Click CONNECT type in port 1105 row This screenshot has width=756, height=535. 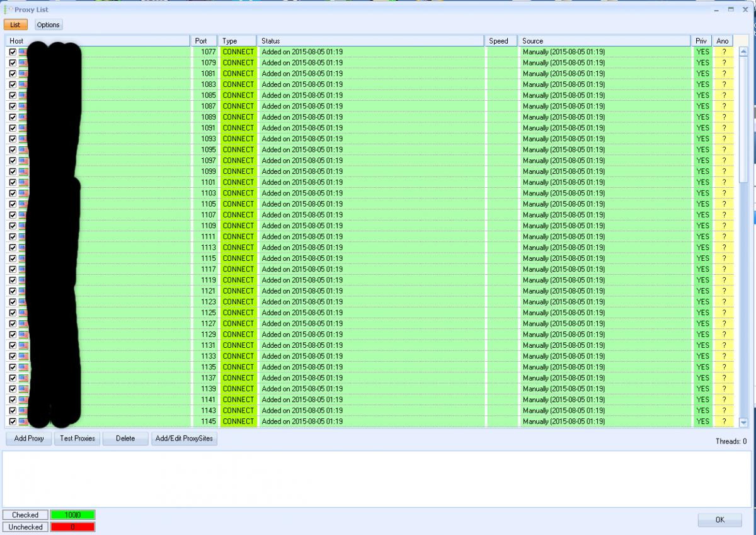tap(238, 204)
